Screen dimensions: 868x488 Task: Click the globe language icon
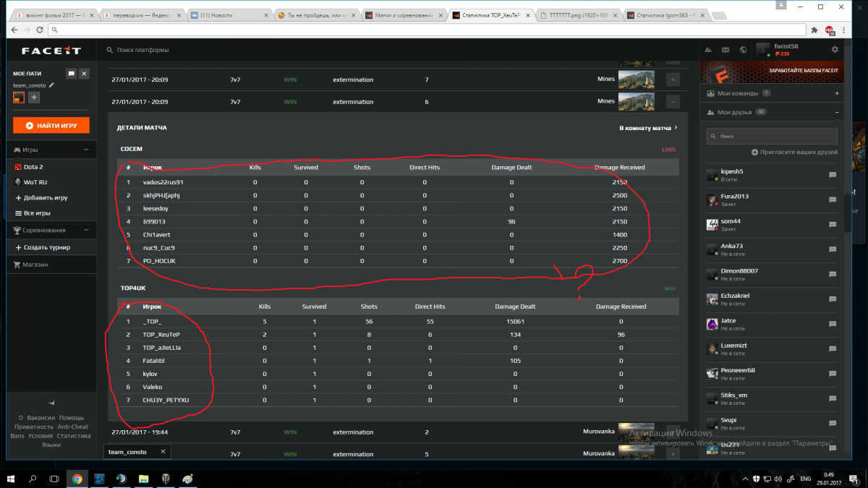coord(743,50)
